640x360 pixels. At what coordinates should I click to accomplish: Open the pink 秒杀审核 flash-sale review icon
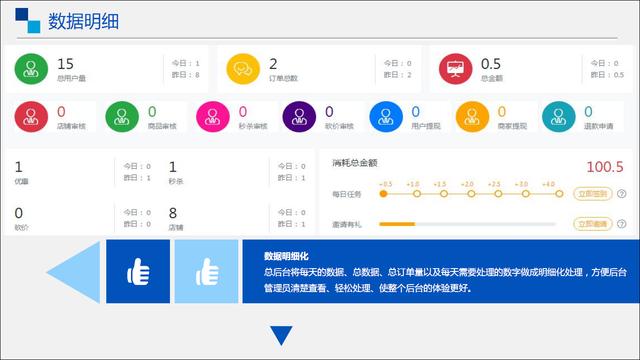pos(213,117)
